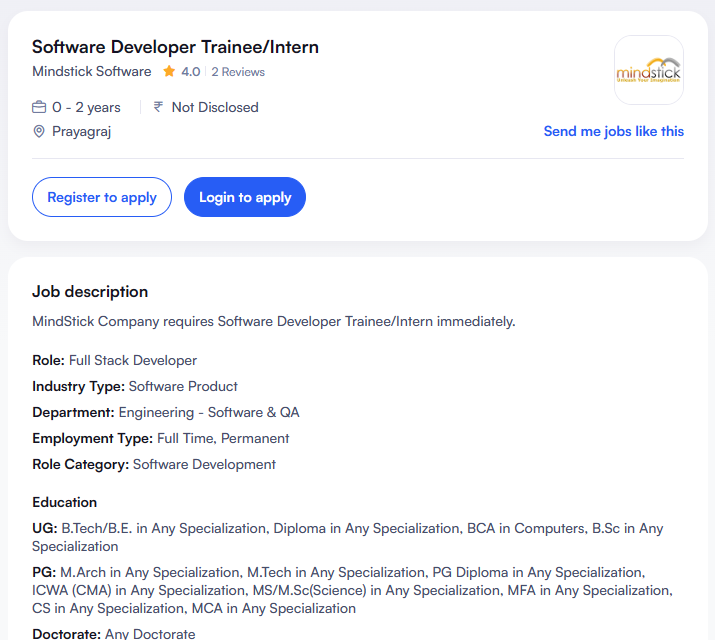
Task: Click the 0 - 2 years experience text
Action: 86,108
